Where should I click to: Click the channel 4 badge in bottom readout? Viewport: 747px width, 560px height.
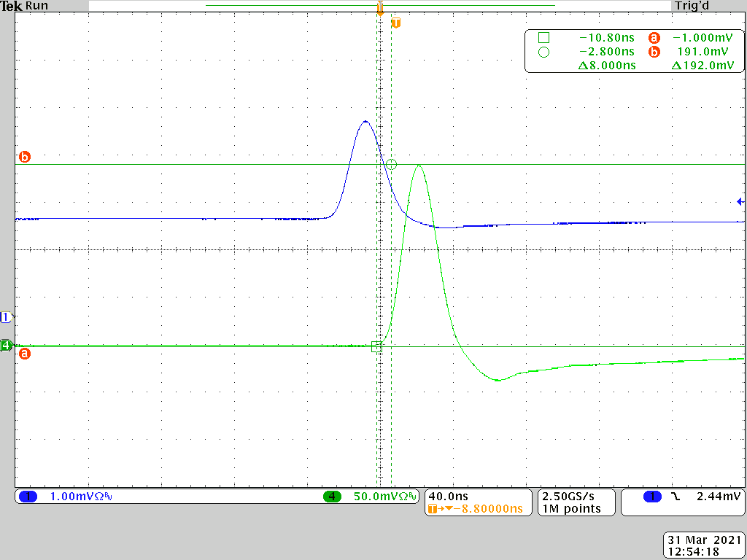click(x=332, y=497)
